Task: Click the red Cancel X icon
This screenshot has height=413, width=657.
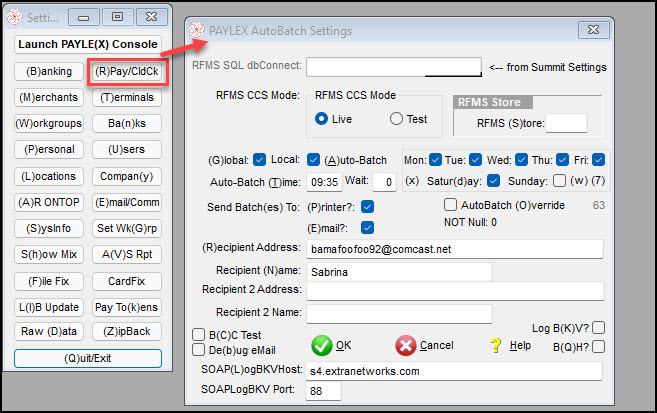Action: click(x=405, y=345)
